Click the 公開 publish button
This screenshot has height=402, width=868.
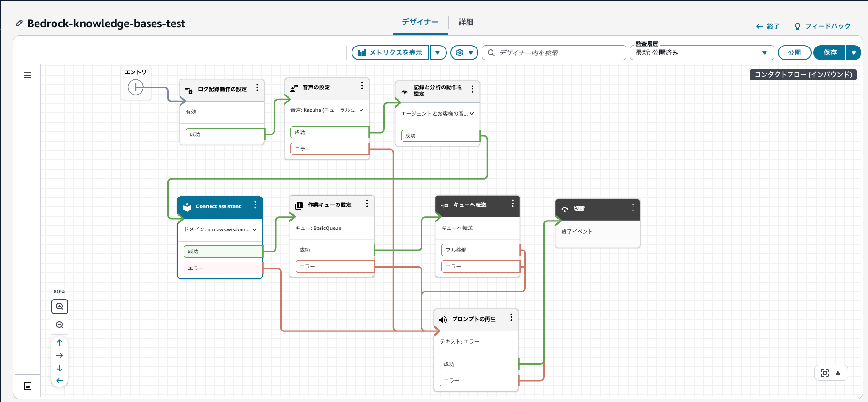click(794, 53)
